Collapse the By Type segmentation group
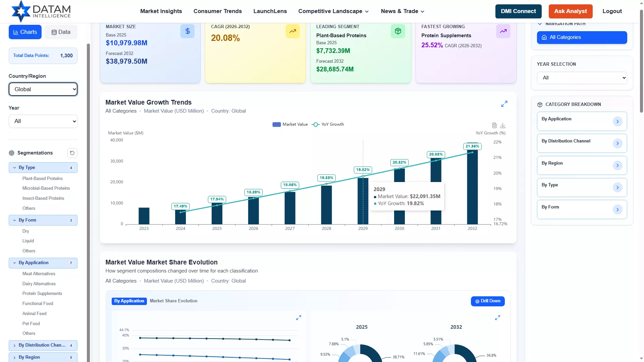Screen dimensions: 644x362 coord(43,168)
